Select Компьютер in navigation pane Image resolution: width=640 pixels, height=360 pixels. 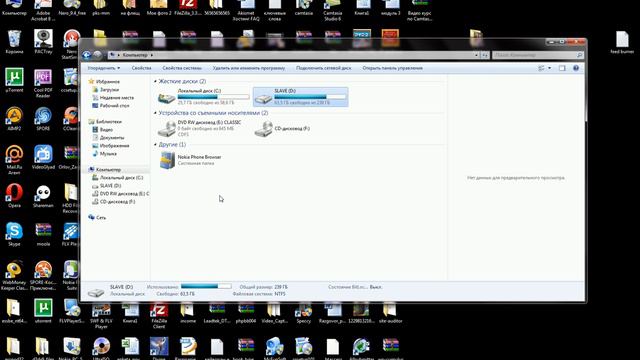108,169
